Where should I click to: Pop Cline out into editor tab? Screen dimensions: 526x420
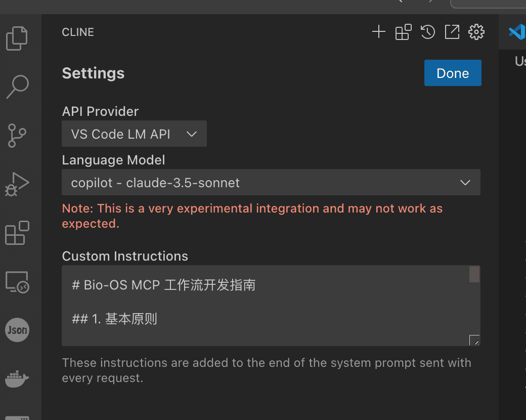(452, 32)
